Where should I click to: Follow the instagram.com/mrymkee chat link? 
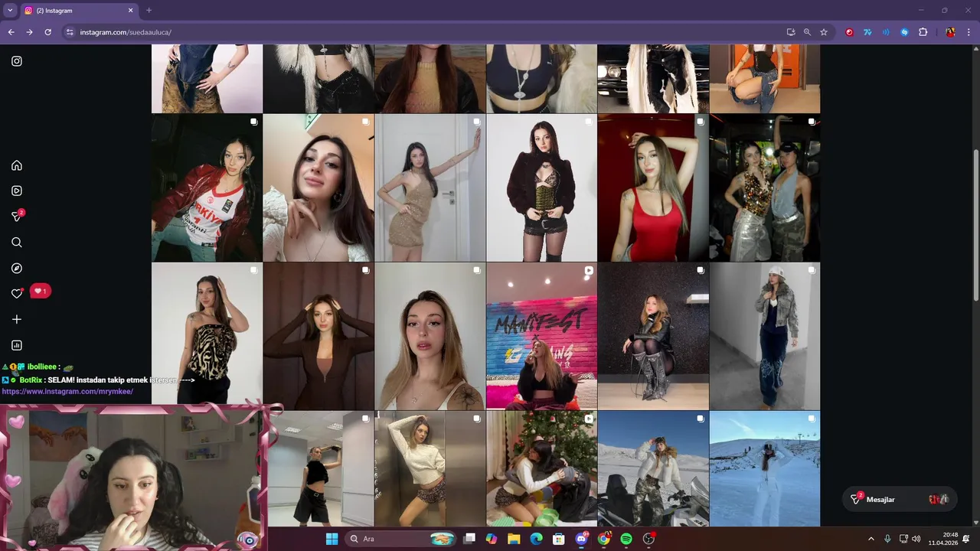pos(67,391)
